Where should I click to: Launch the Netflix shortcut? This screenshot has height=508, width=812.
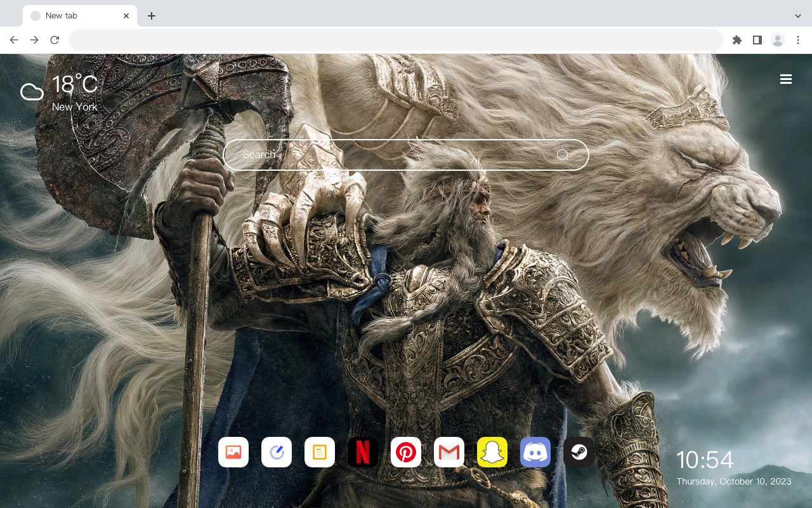point(363,452)
